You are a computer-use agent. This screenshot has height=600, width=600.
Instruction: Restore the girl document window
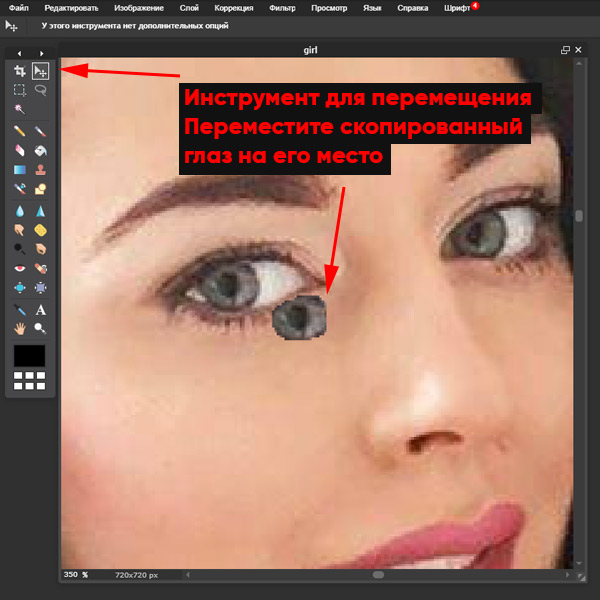coord(565,50)
